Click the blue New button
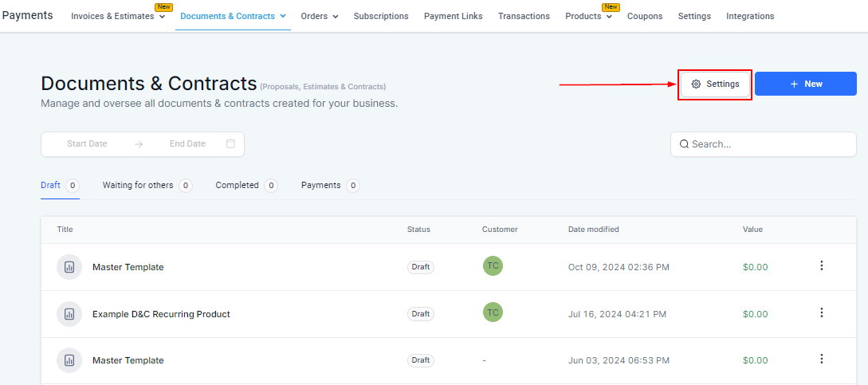 [805, 84]
